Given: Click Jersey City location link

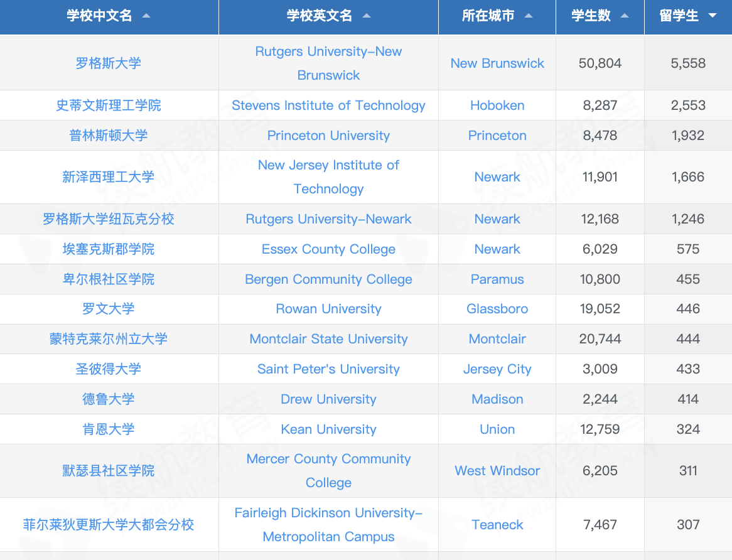Looking at the screenshot, I should [497, 369].
